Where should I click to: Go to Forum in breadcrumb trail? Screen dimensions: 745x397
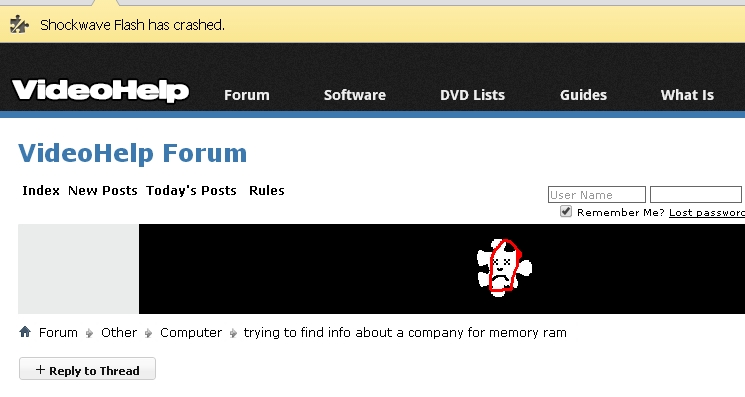coord(58,332)
